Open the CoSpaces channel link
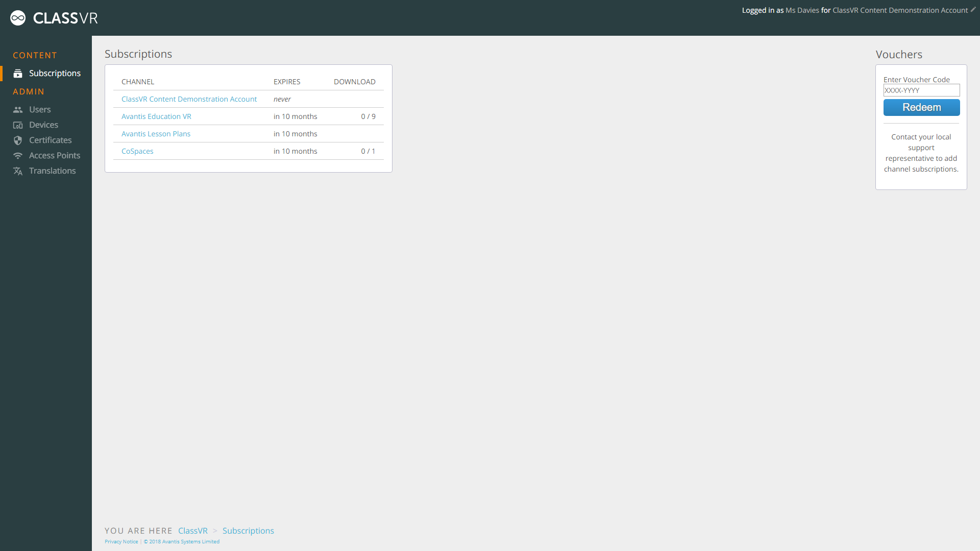 [137, 151]
